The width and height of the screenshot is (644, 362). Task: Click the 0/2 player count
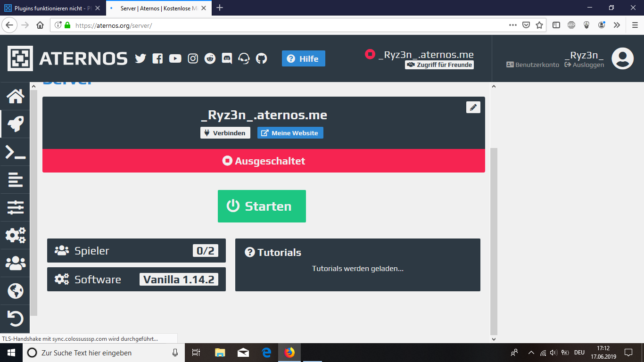(x=206, y=251)
